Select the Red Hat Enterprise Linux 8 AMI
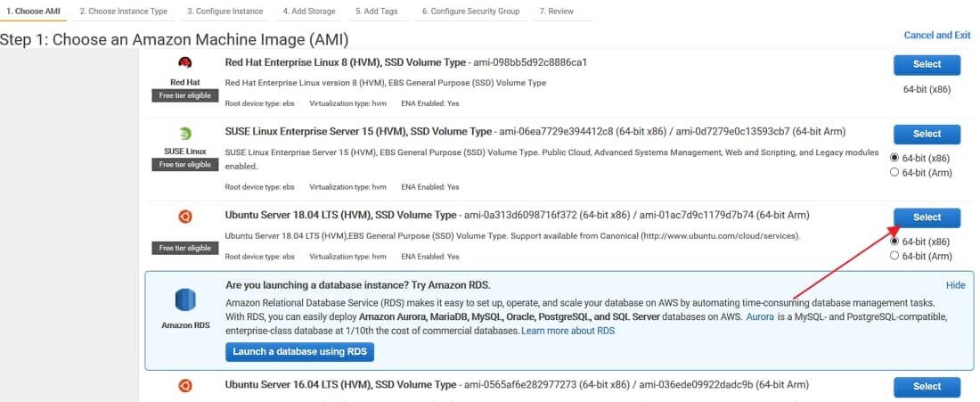 (x=927, y=64)
